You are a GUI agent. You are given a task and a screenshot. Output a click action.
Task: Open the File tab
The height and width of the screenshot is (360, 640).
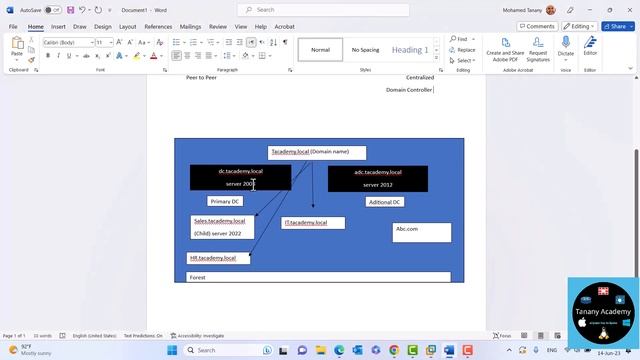(x=13, y=27)
